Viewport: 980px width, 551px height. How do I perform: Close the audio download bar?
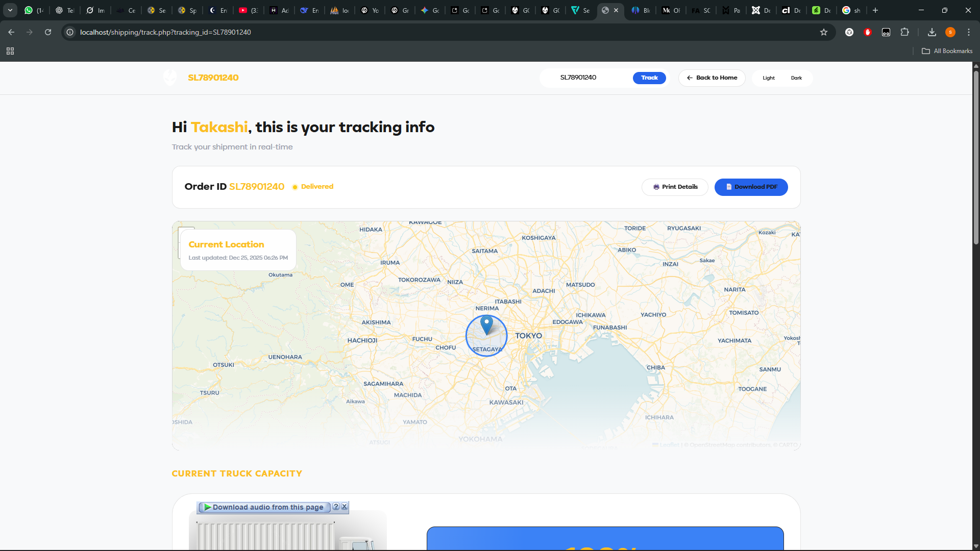(345, 507)
